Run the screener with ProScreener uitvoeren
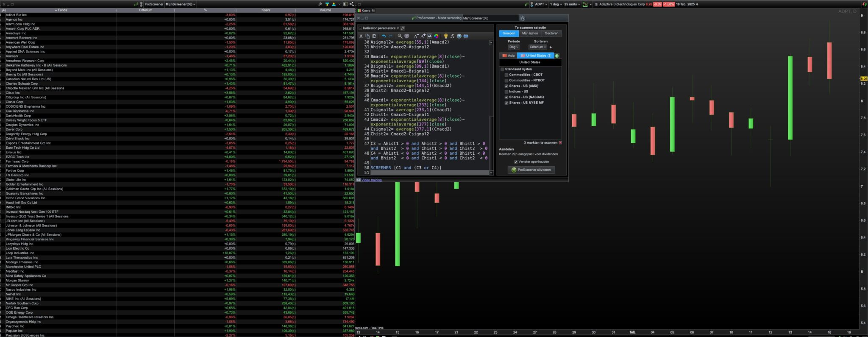This screenshot has width=868, height=337. [x=531, y=170]
